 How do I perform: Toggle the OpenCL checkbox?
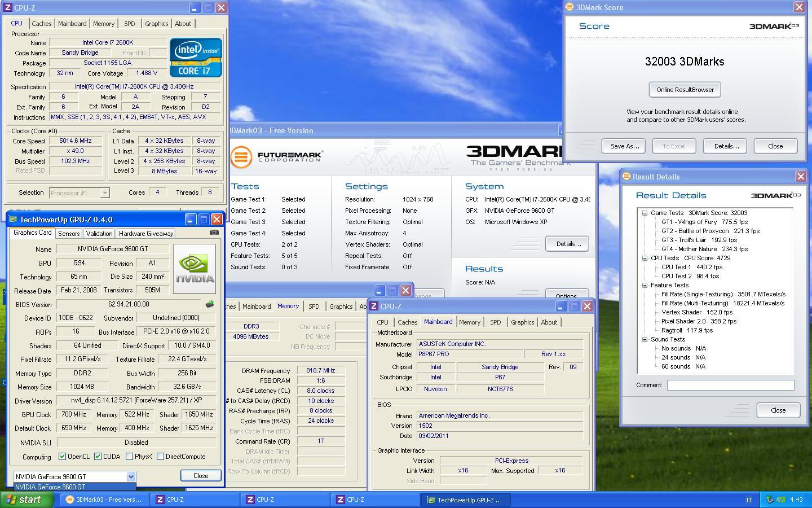coord(62,457)
